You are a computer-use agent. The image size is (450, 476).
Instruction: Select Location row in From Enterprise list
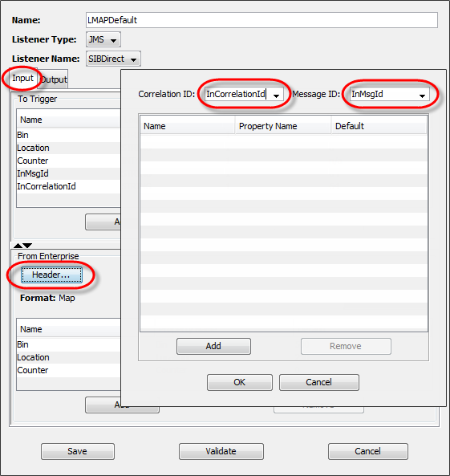(x=68, y=357)
